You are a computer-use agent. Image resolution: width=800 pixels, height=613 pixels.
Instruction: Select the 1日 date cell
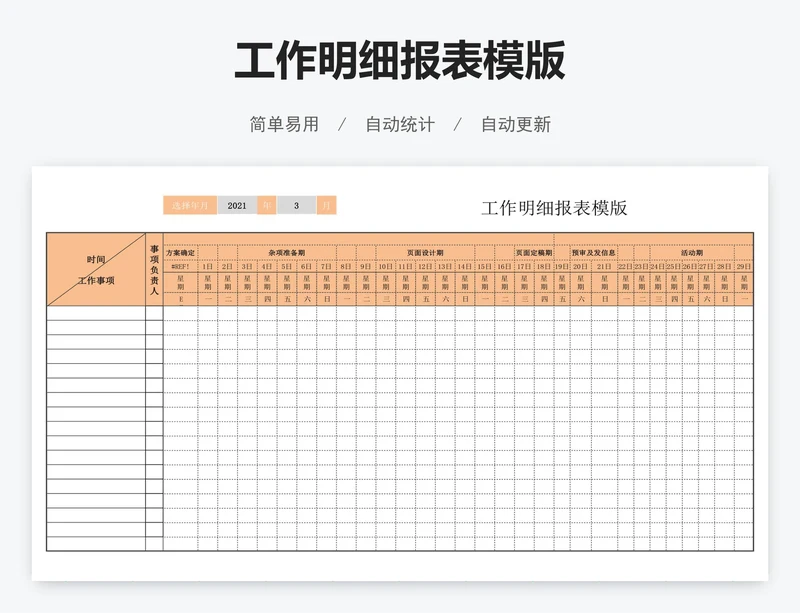(x=208, y=266)
